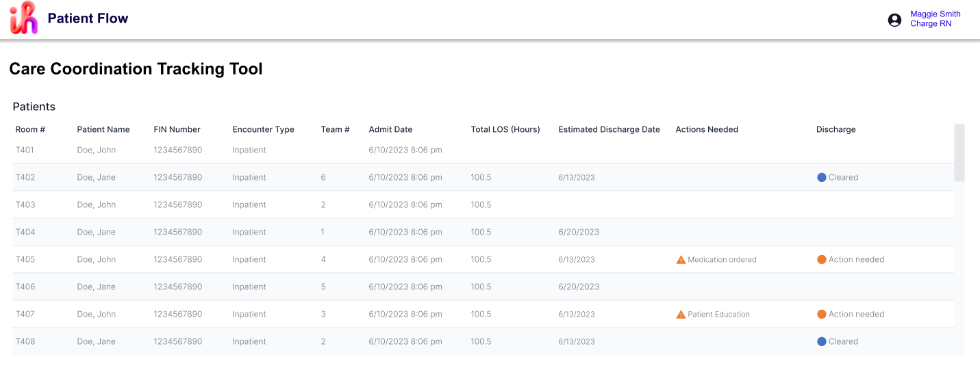
Task: Click the blue Cleared dot in row T408
Action: pyautogui.click(x=822, y=341)
